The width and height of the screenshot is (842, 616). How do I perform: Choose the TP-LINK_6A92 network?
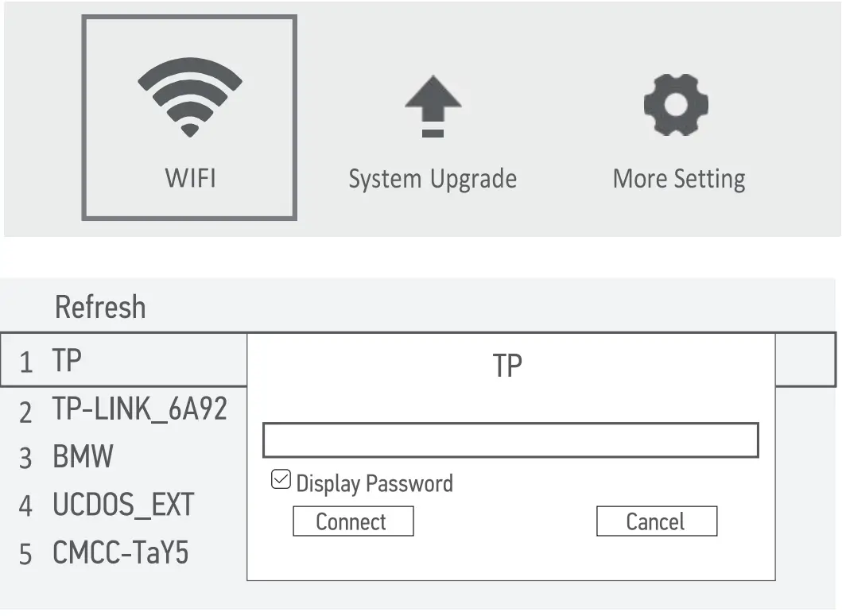pos(139,409)
